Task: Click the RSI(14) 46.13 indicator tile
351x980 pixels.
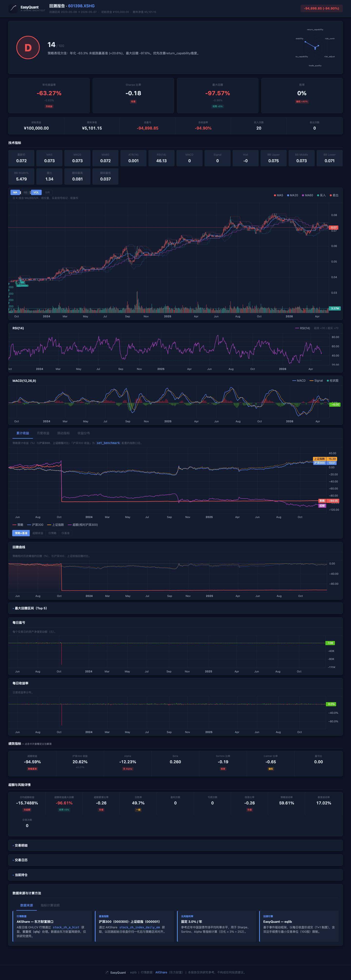Action: [161, 158]
